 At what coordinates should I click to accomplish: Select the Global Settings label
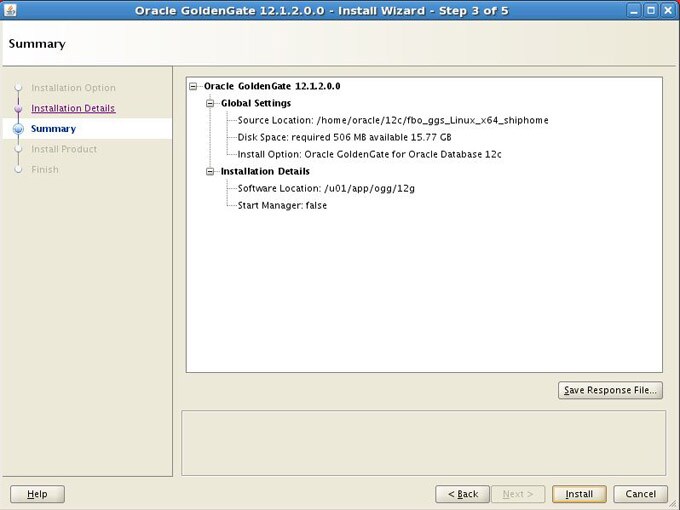tap(256, 103)
